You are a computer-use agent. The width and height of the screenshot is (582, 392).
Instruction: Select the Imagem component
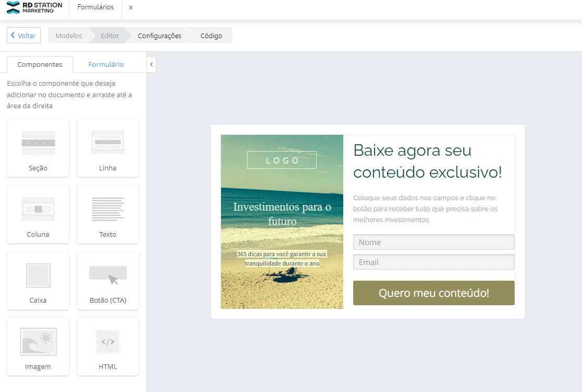click(38, 347)
